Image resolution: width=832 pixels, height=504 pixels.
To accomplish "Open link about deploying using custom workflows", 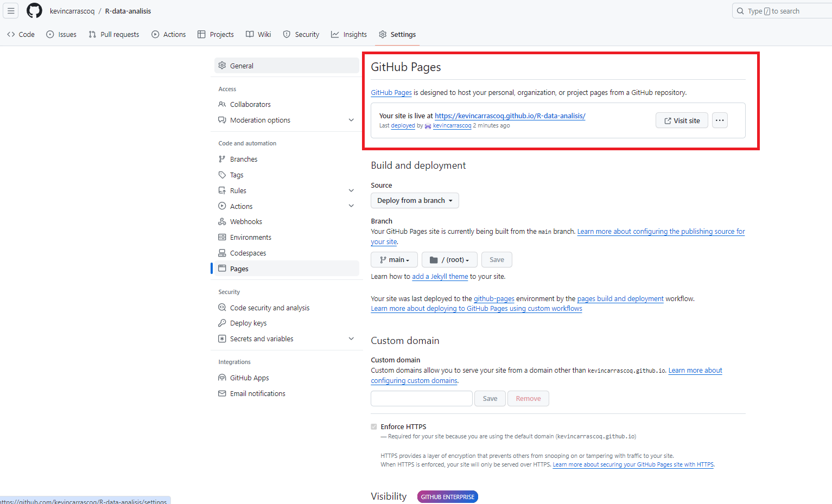I will click(x=477, y=308).
